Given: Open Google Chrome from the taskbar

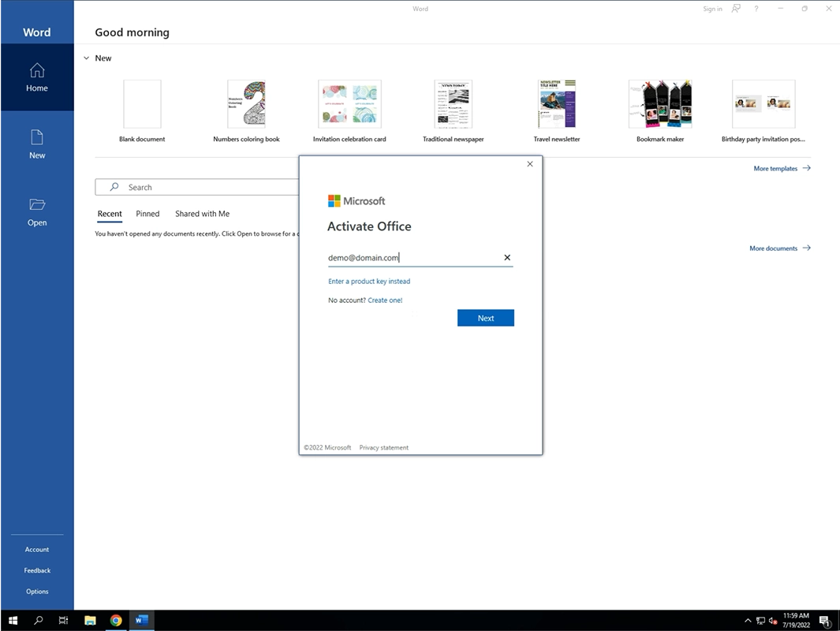Looking at the screenshot, I should tap(116, 620).
